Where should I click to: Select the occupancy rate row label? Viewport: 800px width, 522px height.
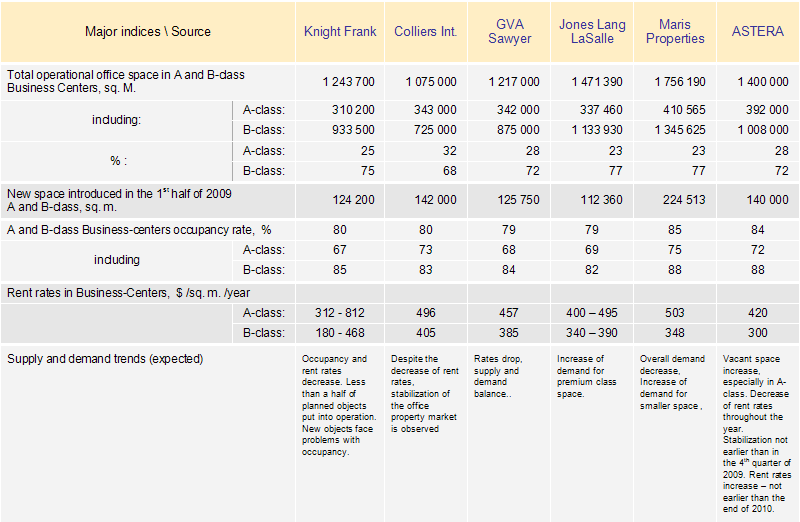point(139,230)
